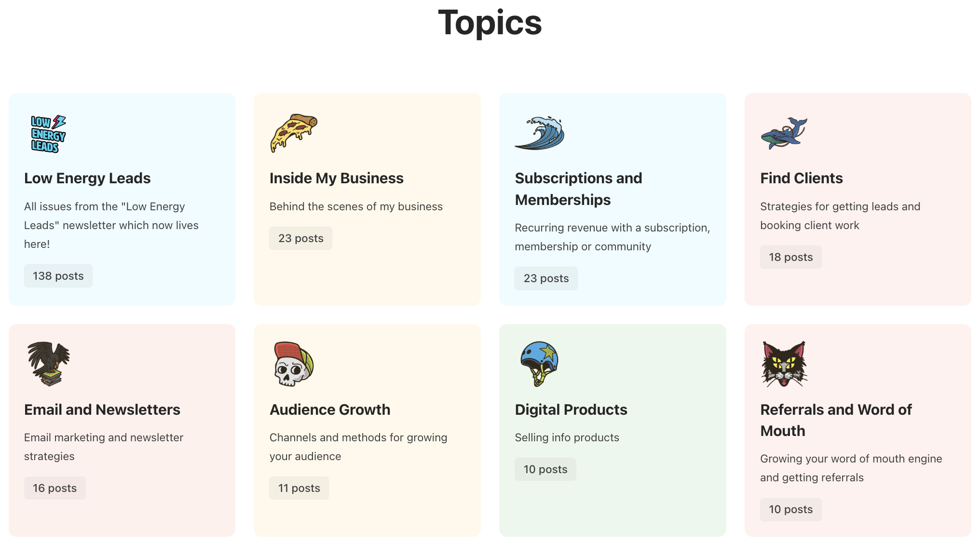Open the Audience Growth topic
The height and width of the screenshot is (544, 980).
[x=329, y=409]
